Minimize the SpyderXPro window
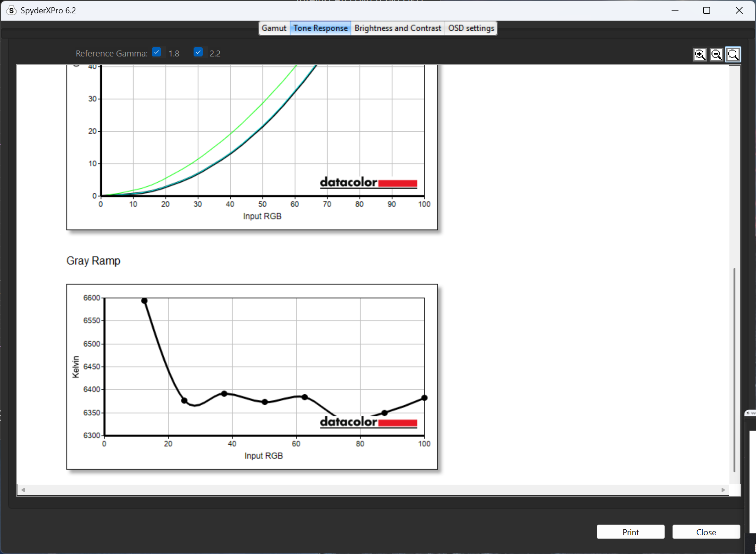756x554 pixels. point(675,10)
